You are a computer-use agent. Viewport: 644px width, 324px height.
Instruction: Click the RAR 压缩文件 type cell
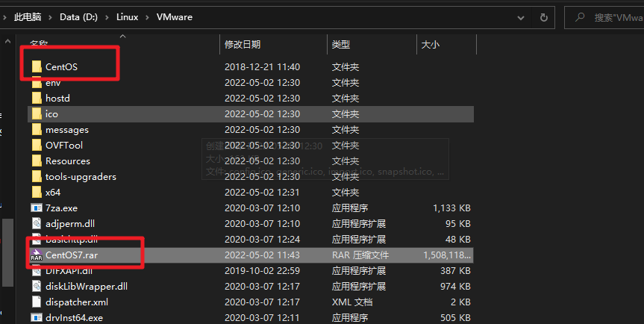point(360,255)
